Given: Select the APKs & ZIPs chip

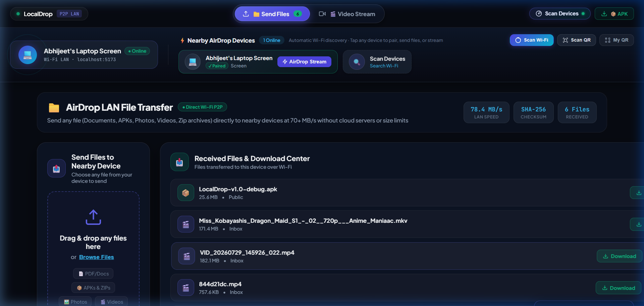Looking at the screenshot, I should pyautogui.click(x=93, y=288).
